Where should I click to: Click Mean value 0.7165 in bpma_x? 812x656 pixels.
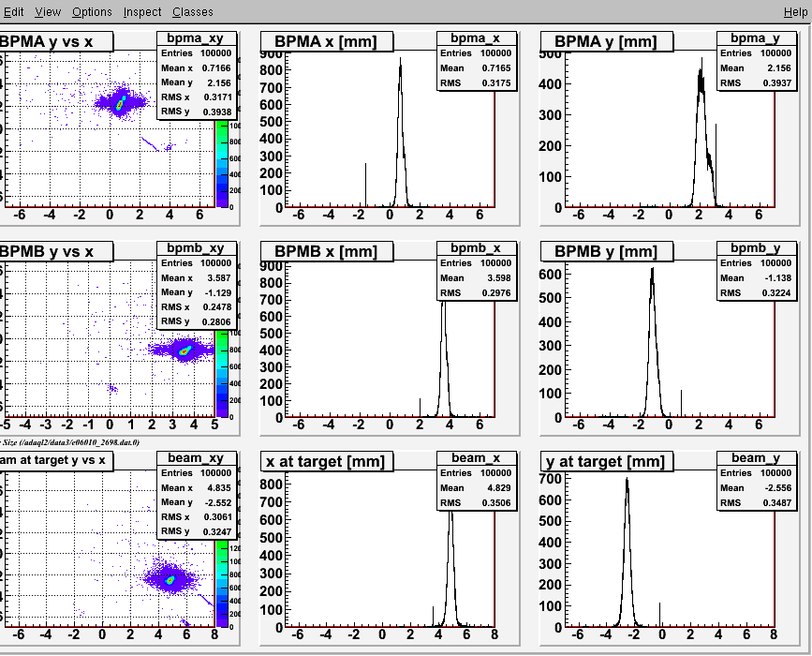pyautogui.click(x=496, y=67)
